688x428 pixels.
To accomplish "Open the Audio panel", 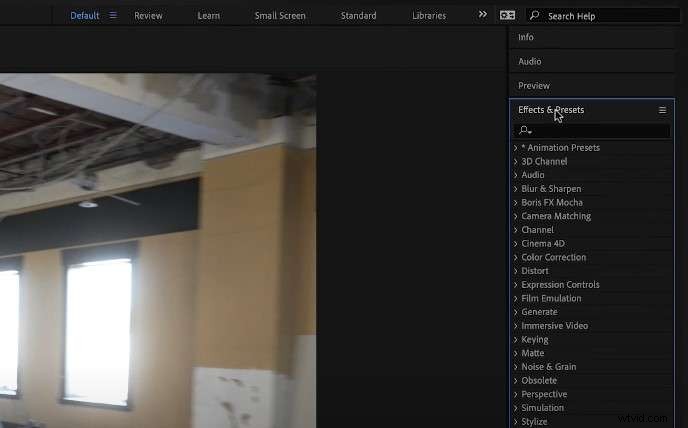I will (530, 61).
